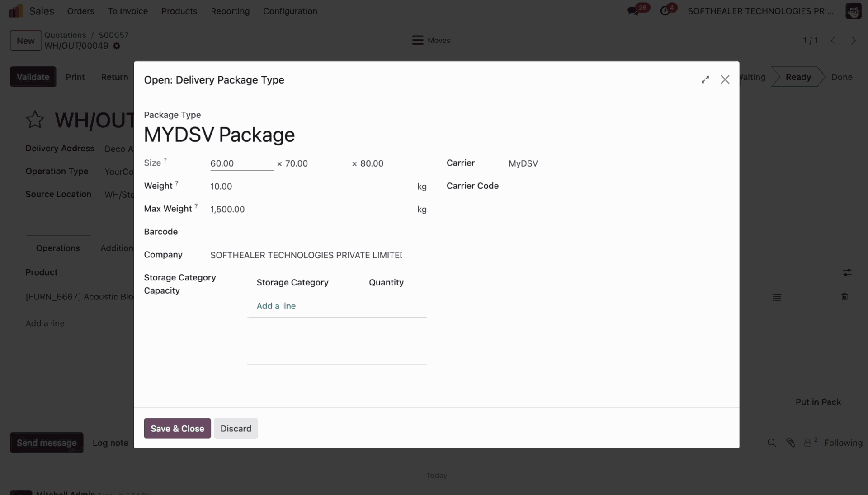The image size is (868, 495).
Task: Close the Delivery Package Type dialog
Action: coord(725,79)
